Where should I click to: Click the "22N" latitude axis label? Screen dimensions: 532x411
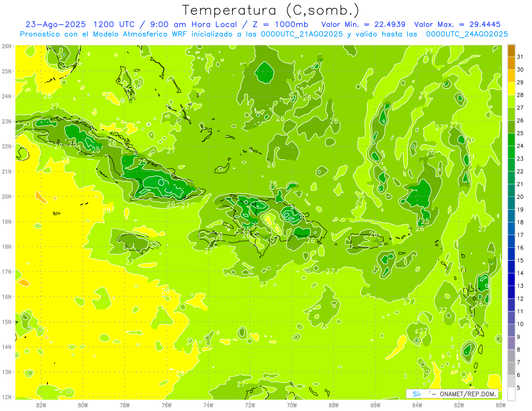(x=6, y=146)
